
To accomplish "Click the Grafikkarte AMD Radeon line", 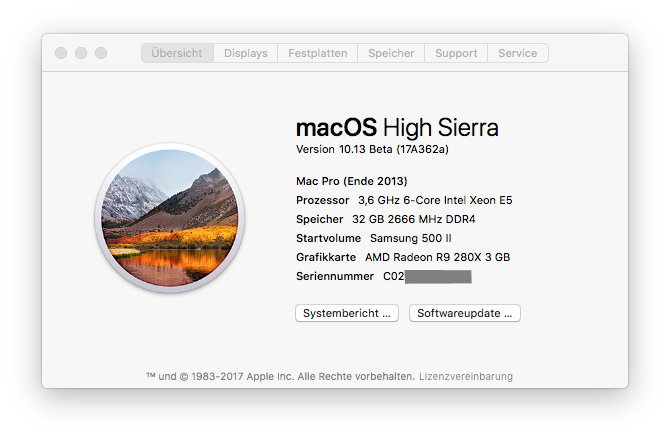I will click(x=403, y=257).
